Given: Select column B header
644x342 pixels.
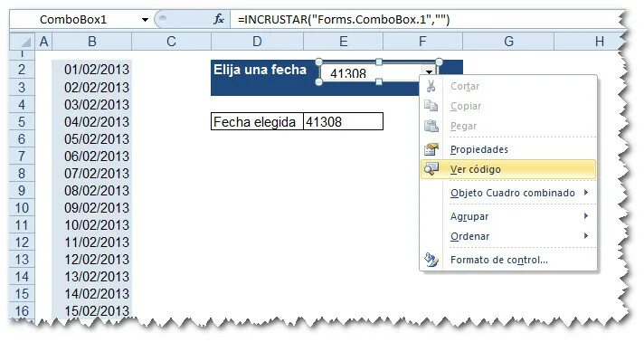Looking at the screenshot, I should (x=92, y=41).
